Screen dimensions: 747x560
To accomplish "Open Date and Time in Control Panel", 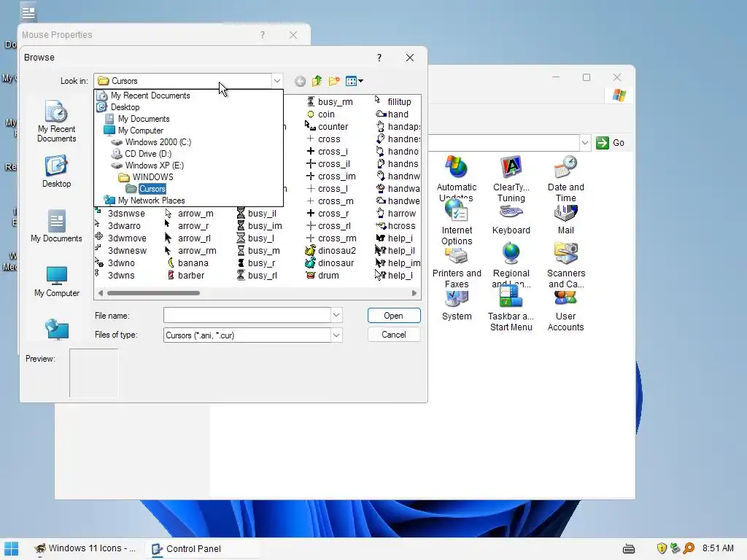I will pos(565,179).
